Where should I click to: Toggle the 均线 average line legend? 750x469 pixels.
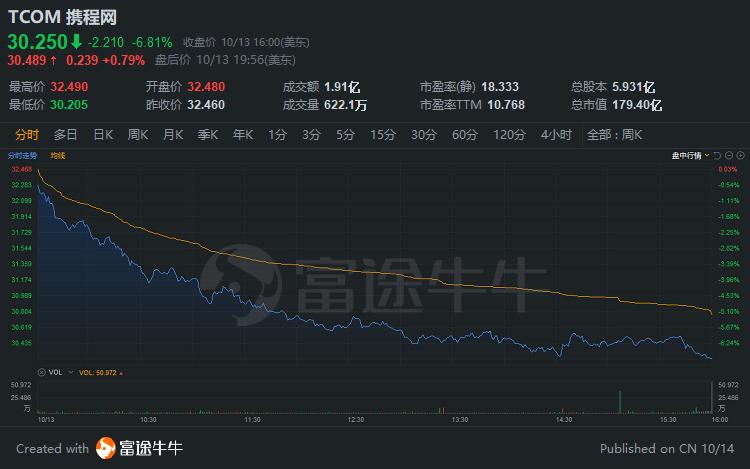[58, 155]
